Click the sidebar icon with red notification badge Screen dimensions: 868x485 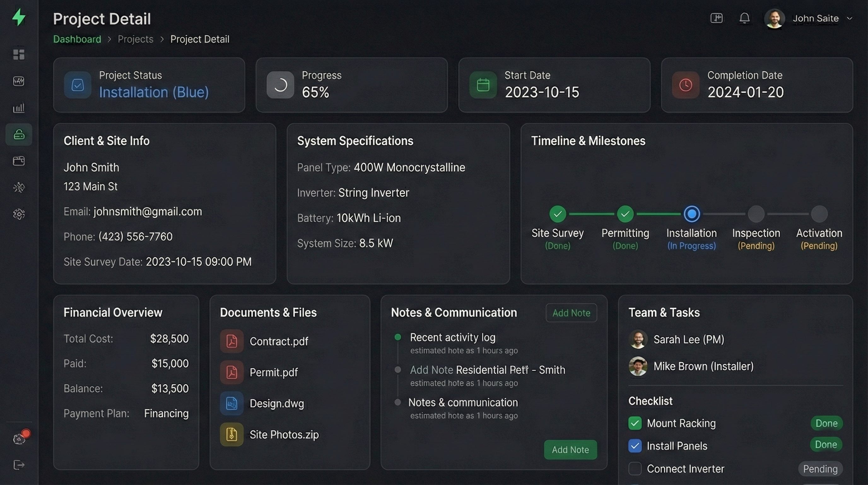(19, 439)
